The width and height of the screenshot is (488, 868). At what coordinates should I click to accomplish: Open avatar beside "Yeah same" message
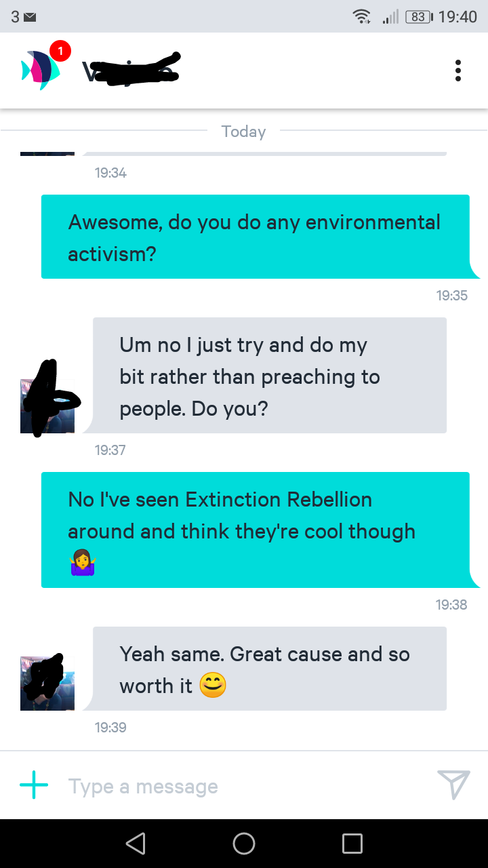[47, 682]
